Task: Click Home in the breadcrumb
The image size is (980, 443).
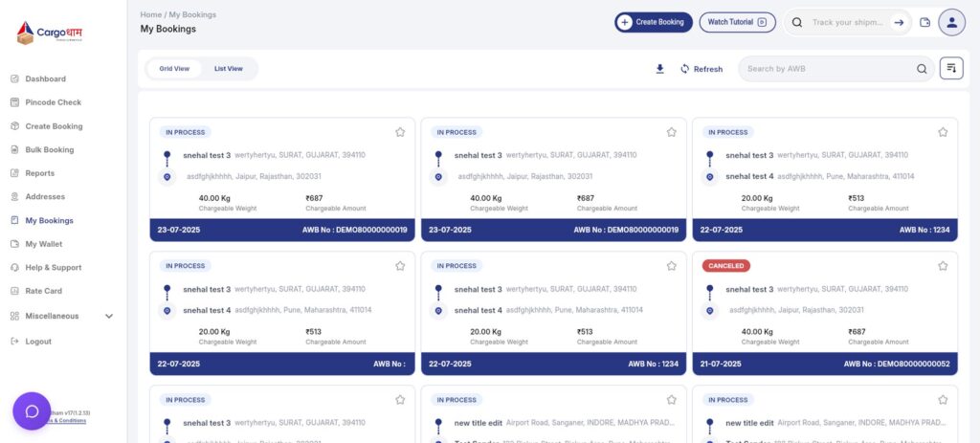Action: point(150,14)
